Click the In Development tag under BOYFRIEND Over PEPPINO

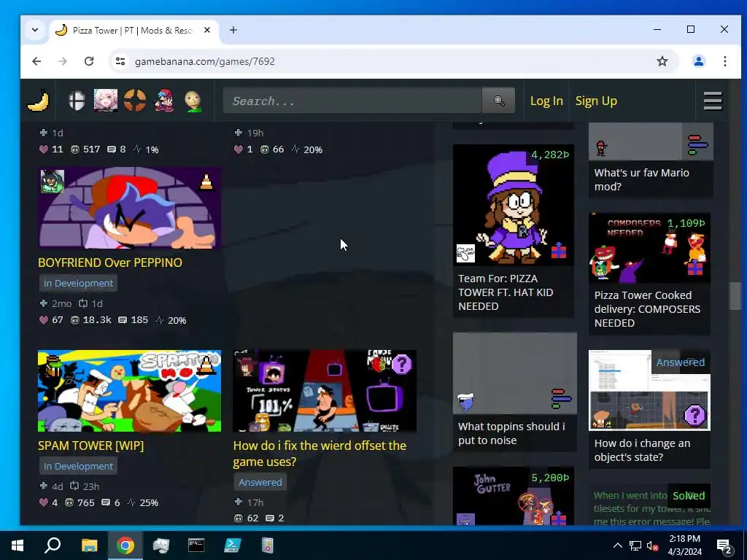click(x=78, y=283)
